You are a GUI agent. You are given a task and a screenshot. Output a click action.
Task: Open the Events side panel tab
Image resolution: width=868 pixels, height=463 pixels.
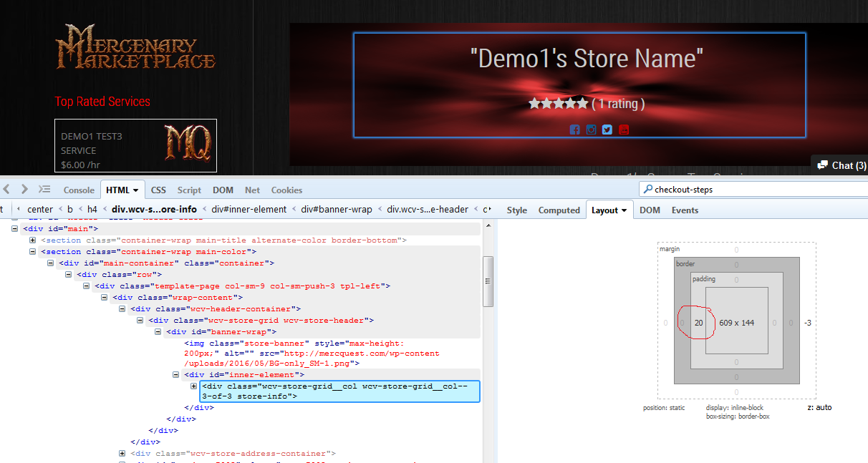pos(685,210)
